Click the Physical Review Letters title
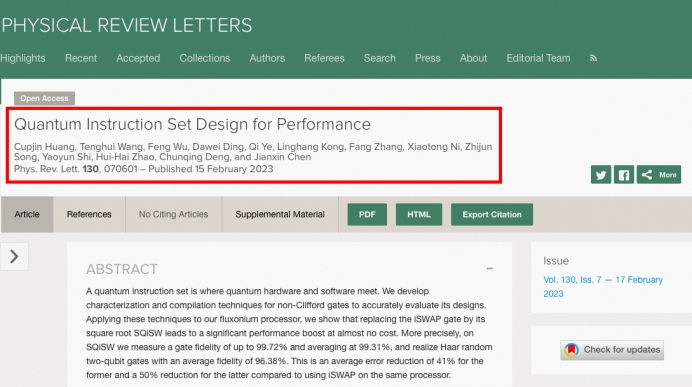692x387 pixels. (x=127, y=25)
